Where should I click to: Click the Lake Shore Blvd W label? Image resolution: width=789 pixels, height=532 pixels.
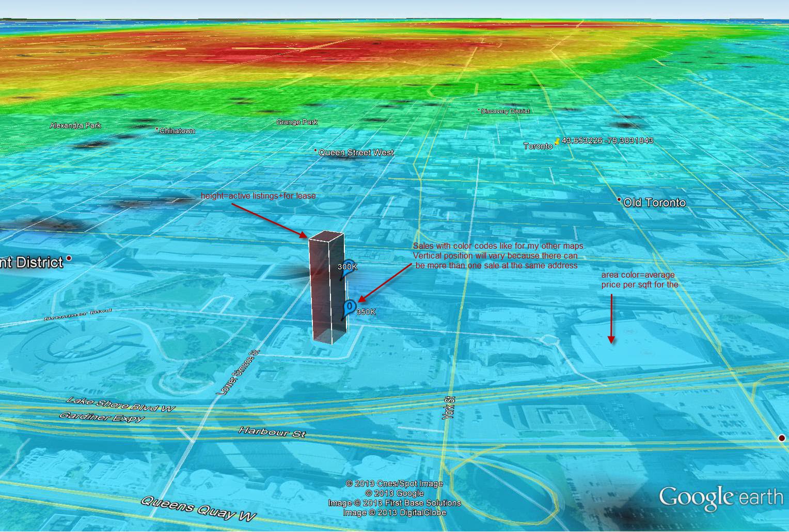[x=121, y=404]
